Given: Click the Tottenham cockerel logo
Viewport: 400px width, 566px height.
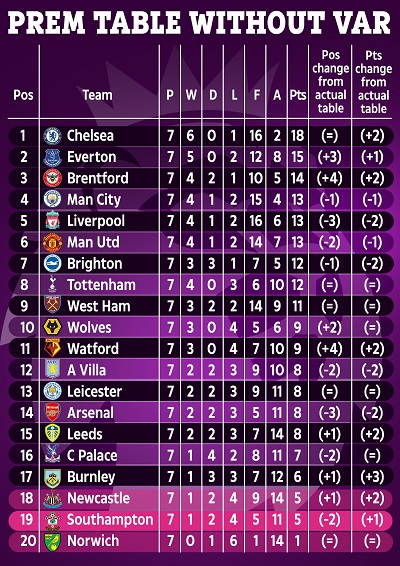Looking at the screenshot, I should [x=52, y=285].
